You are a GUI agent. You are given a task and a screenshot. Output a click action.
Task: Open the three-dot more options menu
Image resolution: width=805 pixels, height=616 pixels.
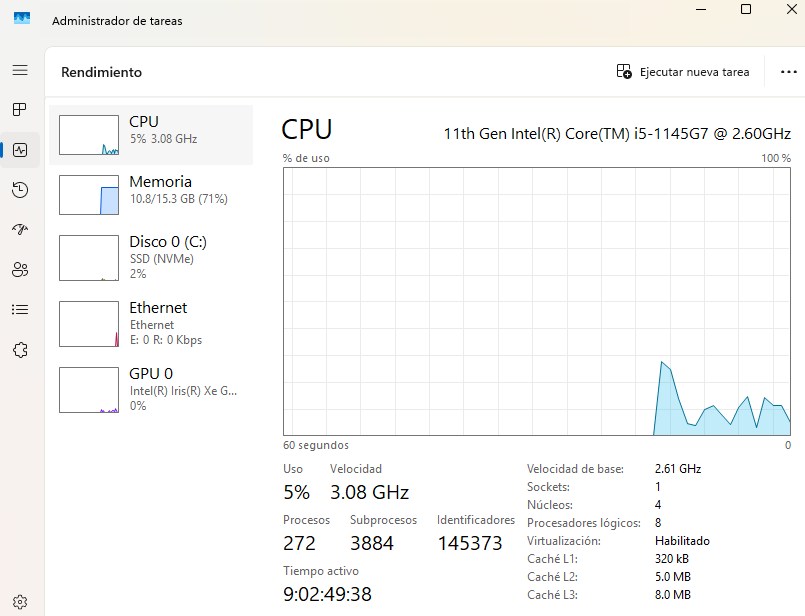[789, 72]
